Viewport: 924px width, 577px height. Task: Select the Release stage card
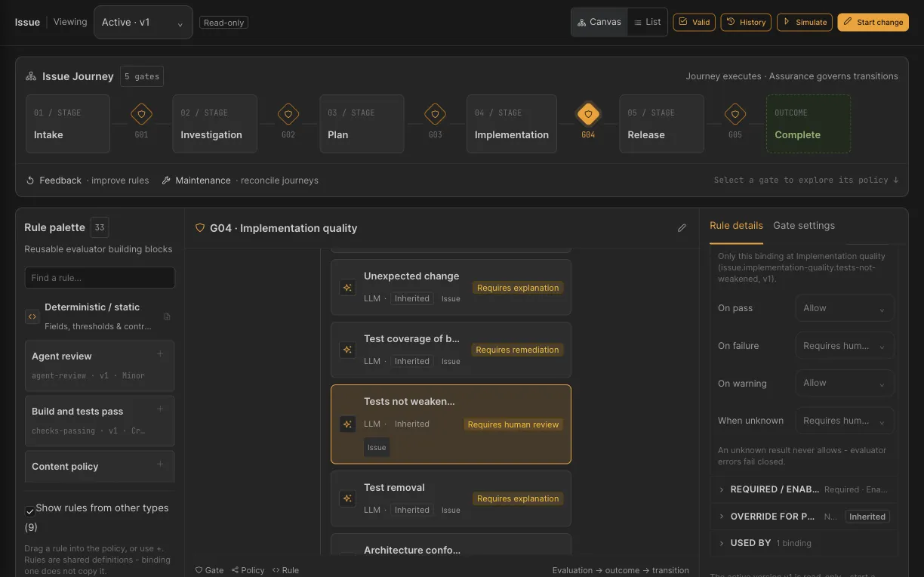point(661,124)
